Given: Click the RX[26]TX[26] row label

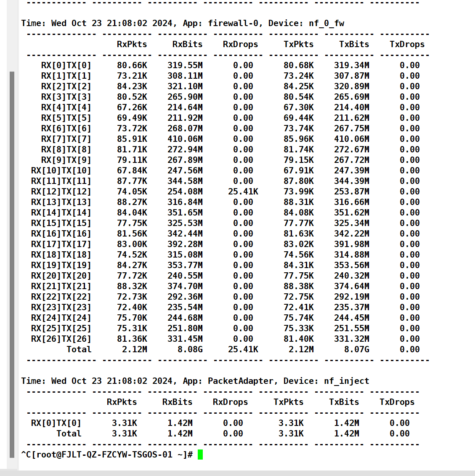Looking at the screenshot, I should click(x=61, y=339).
